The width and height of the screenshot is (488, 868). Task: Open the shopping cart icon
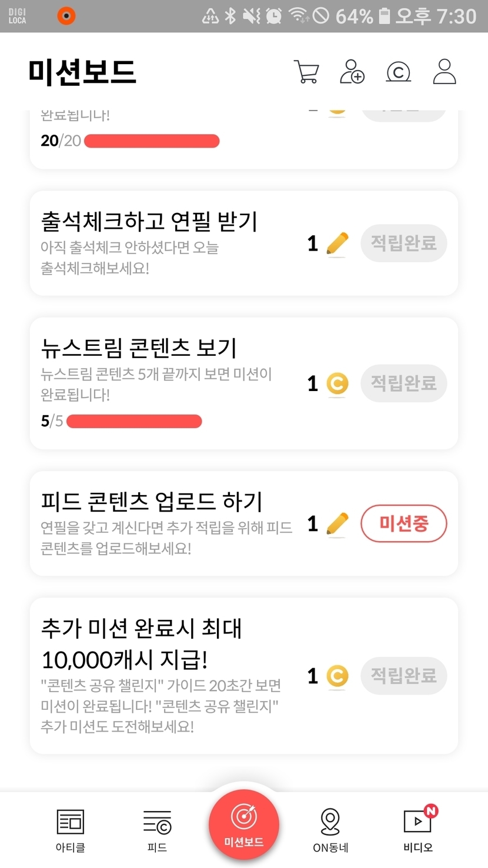coord(306,72)
